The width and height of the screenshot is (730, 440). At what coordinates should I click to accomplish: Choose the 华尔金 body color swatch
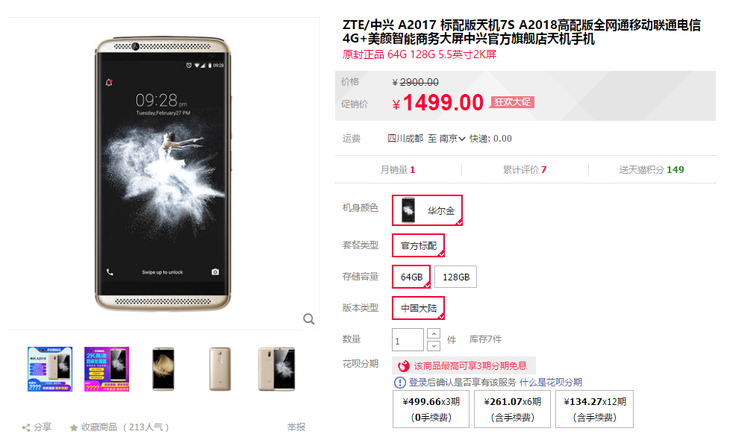click(x=427, y=210)
